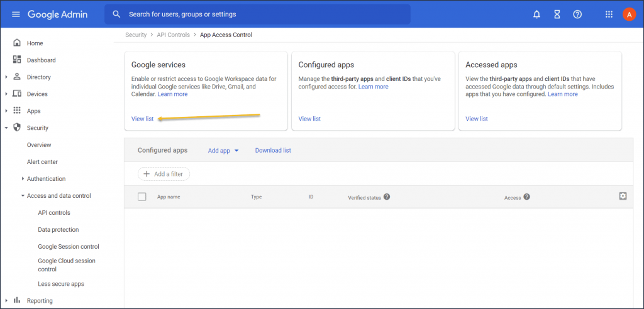
Task: Click the Verified status help icon
Action: [x=387, y=197]
